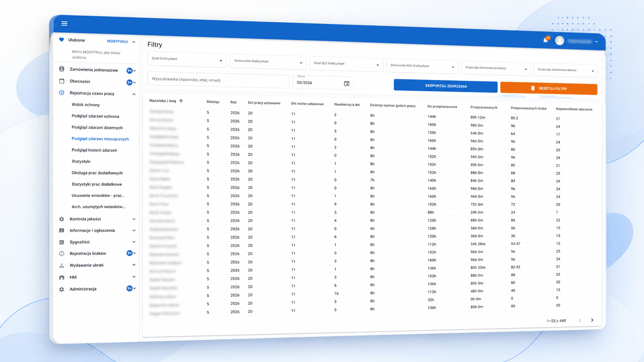644x362 pixels.
Task: Click the Sygnaliści icon
Action: pyautogui.click(x=62, y=242)
